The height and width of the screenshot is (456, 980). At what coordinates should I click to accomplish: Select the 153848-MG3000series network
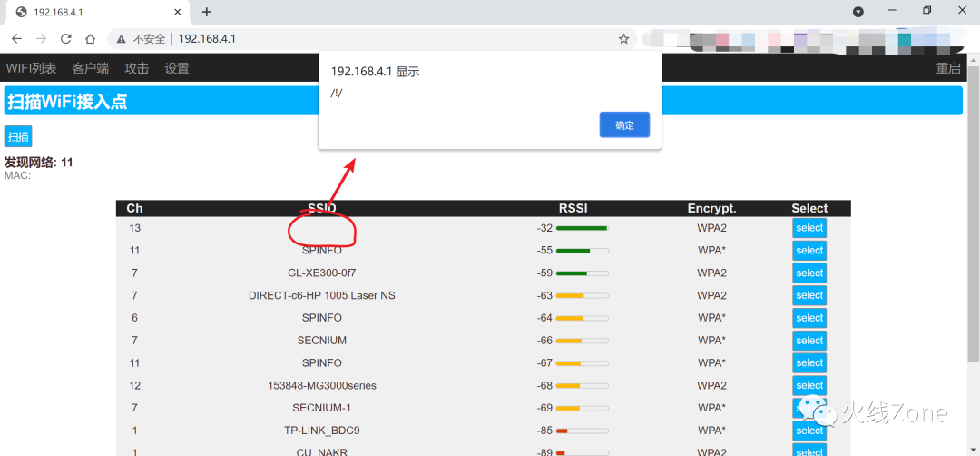[x=809, y=385]
